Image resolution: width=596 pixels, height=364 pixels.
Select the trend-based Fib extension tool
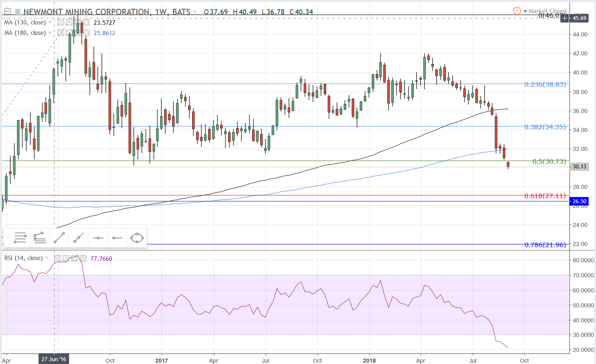pos(40,238)
